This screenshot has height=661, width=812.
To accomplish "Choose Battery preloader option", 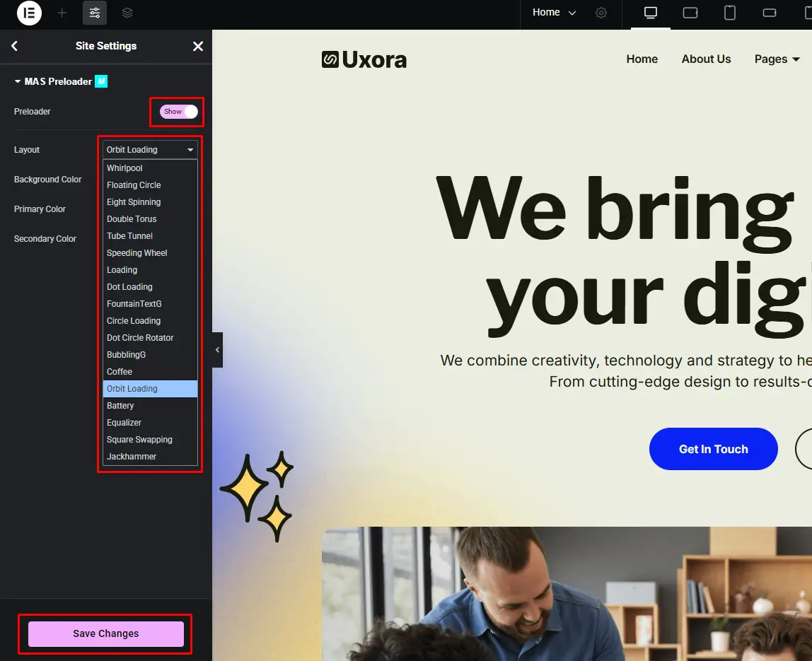I will point(150,406).
